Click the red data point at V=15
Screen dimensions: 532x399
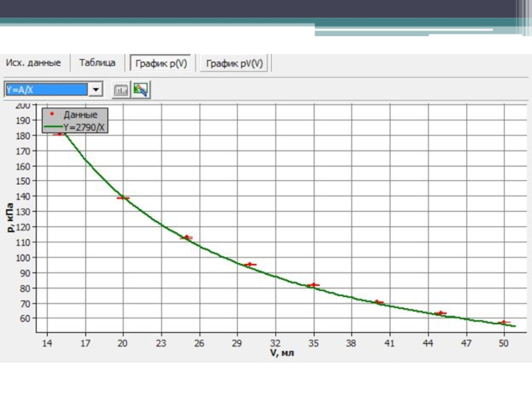[x=60, y=134]
